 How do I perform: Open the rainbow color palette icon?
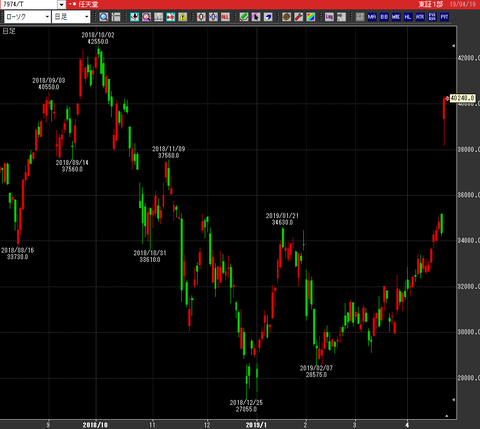coord(310,17)
